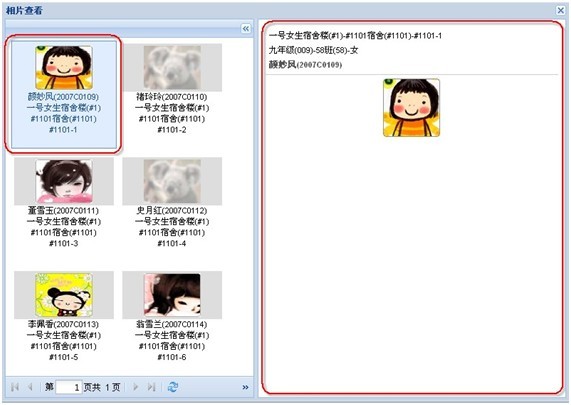Viewport: 571px width, 405px height.
Task: Click student name 颜妙凤 in detail panel
Action: (283, 64)
